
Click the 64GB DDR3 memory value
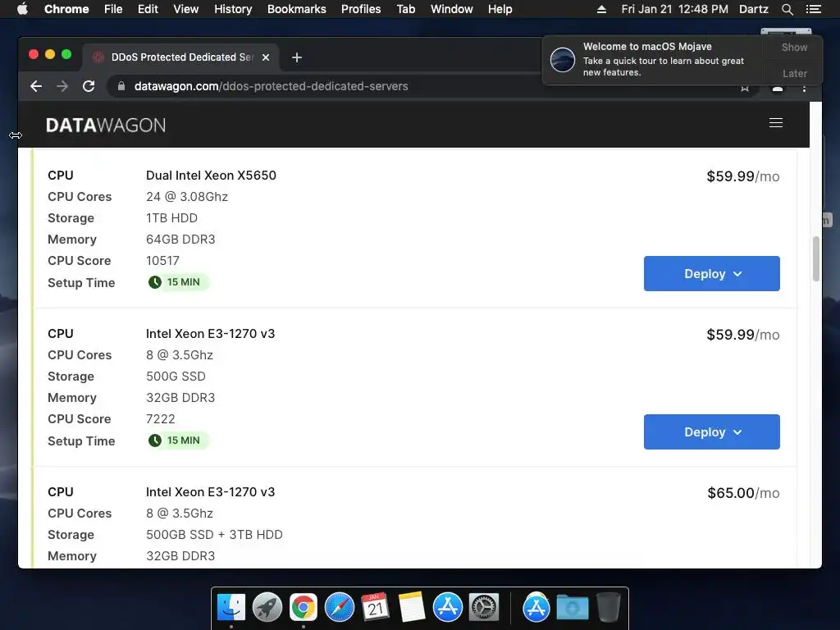click(180, 239)
